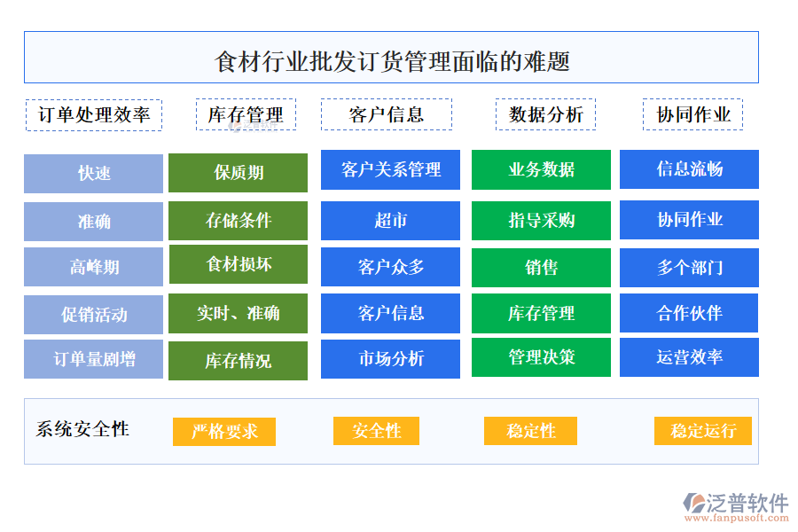The image size is (798, 532).
Task: Click the 快速 box
Action: [x=94, y=174]
